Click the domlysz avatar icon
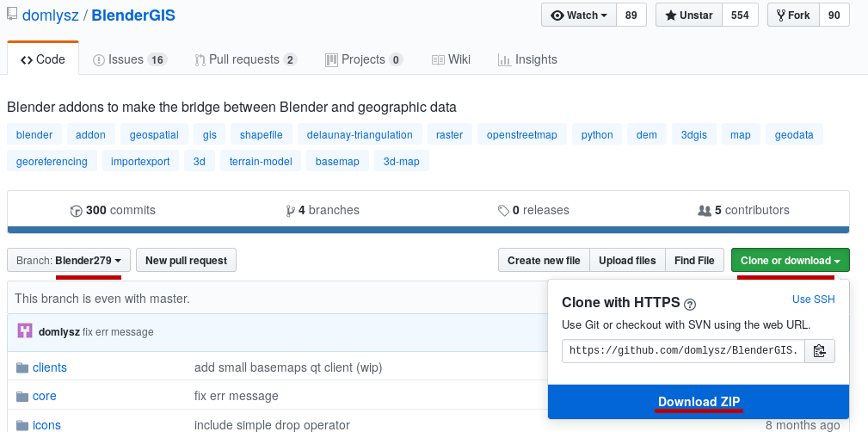This screenshot has height=432, width=868. pyautogui.click(x=25, y=331)
